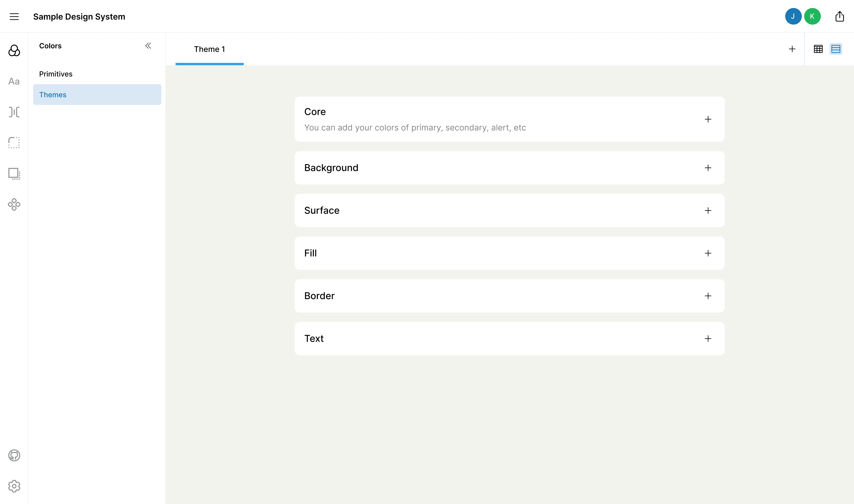Open the Spacing section icon
854x504 pixels.
14,112
